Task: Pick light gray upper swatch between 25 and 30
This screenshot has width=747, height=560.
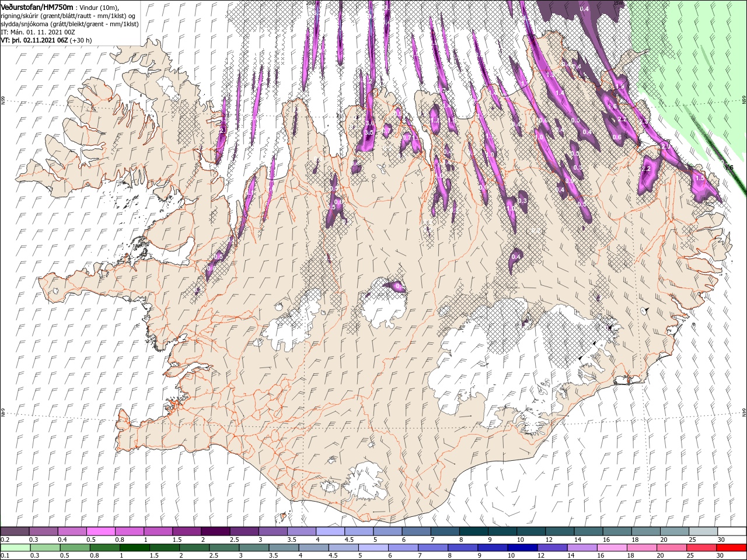Action: [703, 531]
